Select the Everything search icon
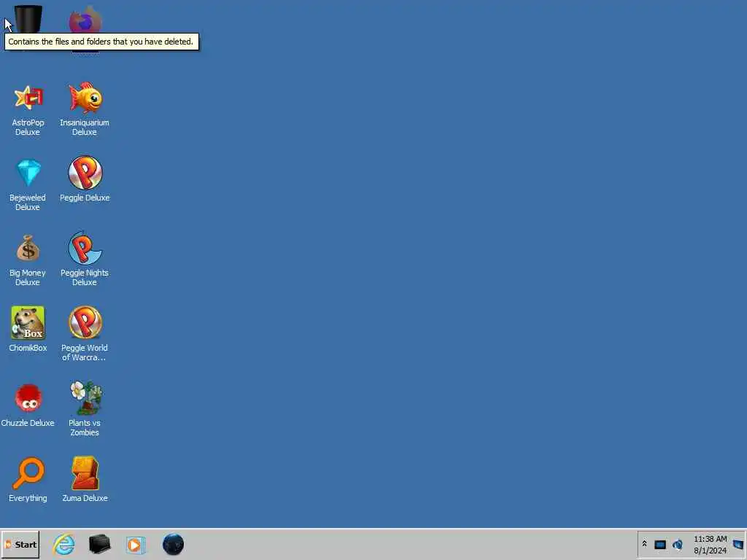Screen dimensions: 747x560 28,472
